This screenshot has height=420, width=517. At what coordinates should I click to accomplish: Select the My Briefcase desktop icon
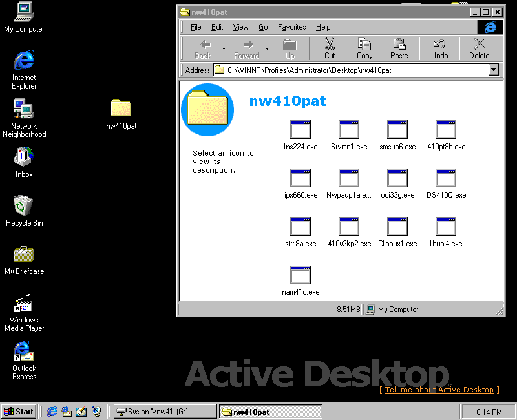coord(24,260)
